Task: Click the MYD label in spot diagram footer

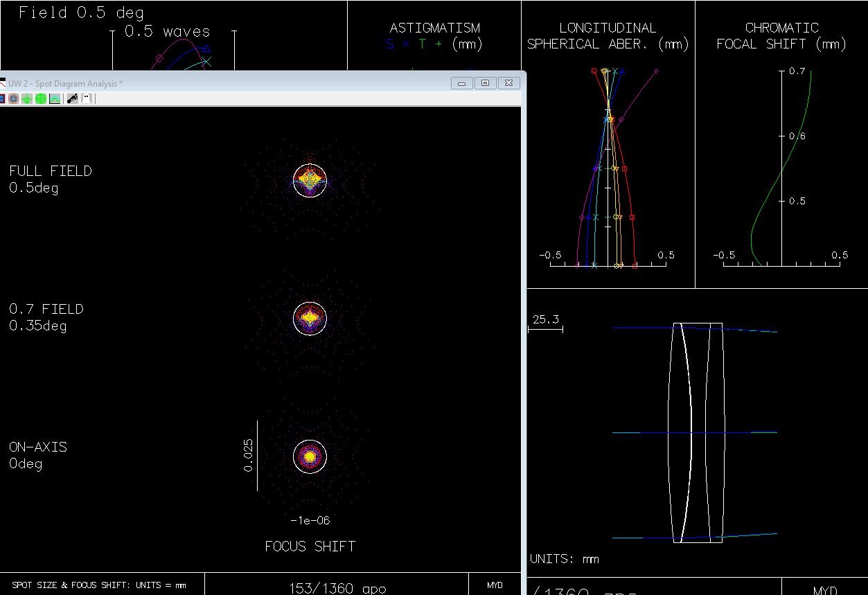Action: 495,585
